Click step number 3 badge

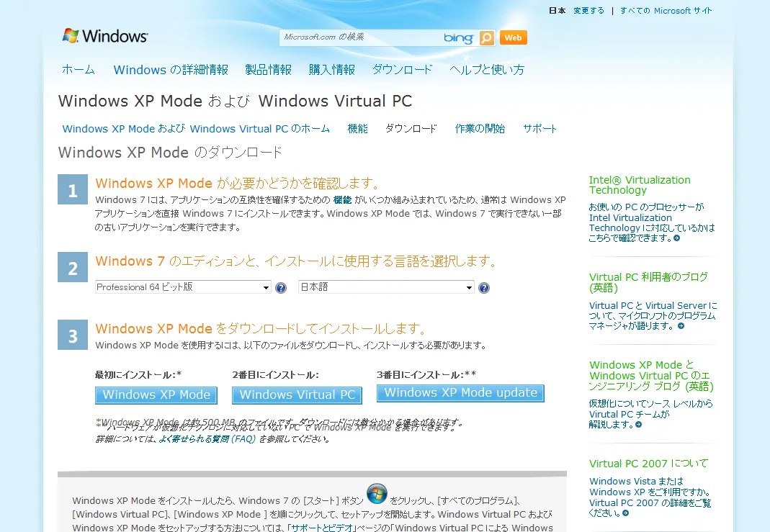click(x=73, y=335)
